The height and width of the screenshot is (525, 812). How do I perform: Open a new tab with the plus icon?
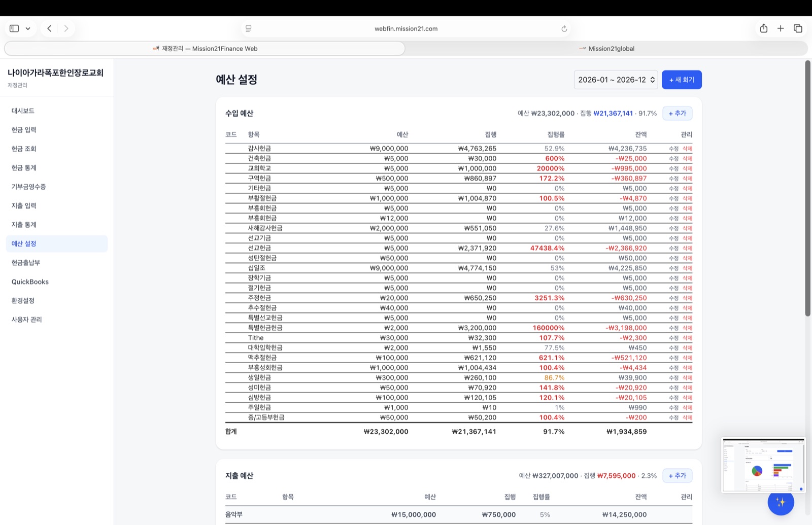[781, 28]
